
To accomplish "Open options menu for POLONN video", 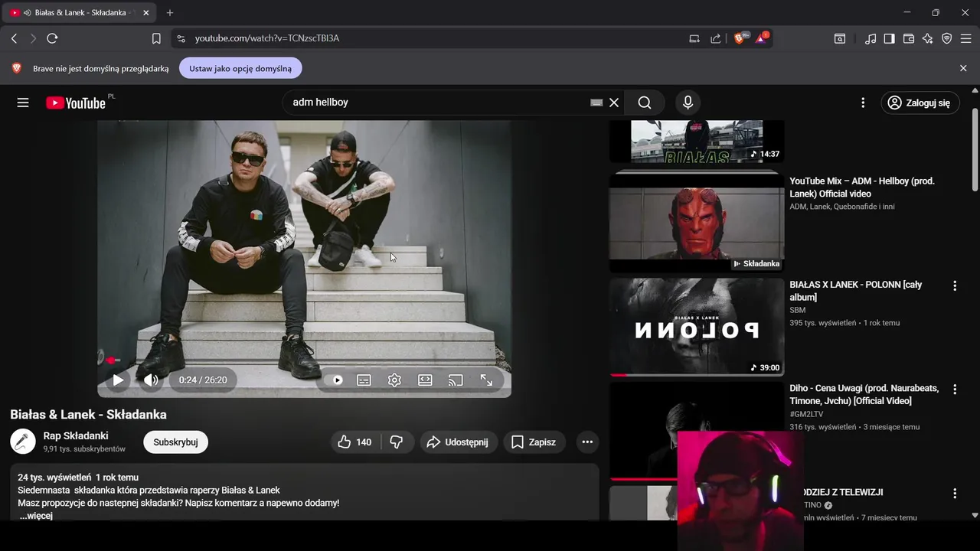I will point(954,285).
